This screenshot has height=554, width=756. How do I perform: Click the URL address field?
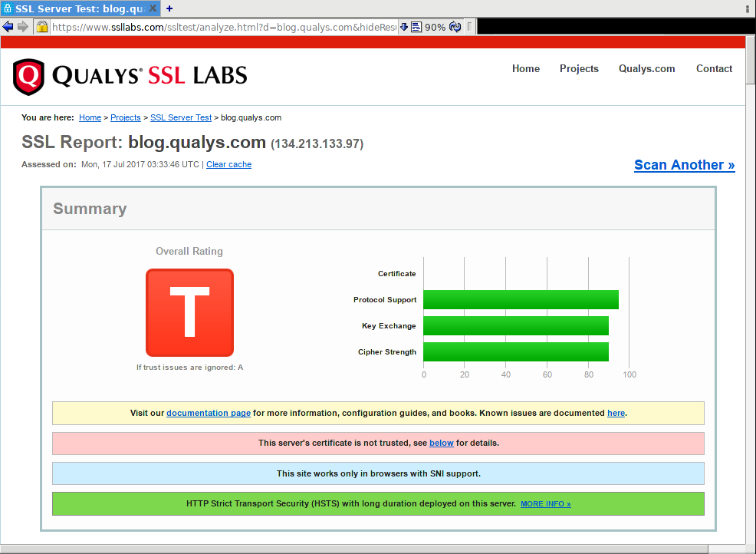click(224, 27)
